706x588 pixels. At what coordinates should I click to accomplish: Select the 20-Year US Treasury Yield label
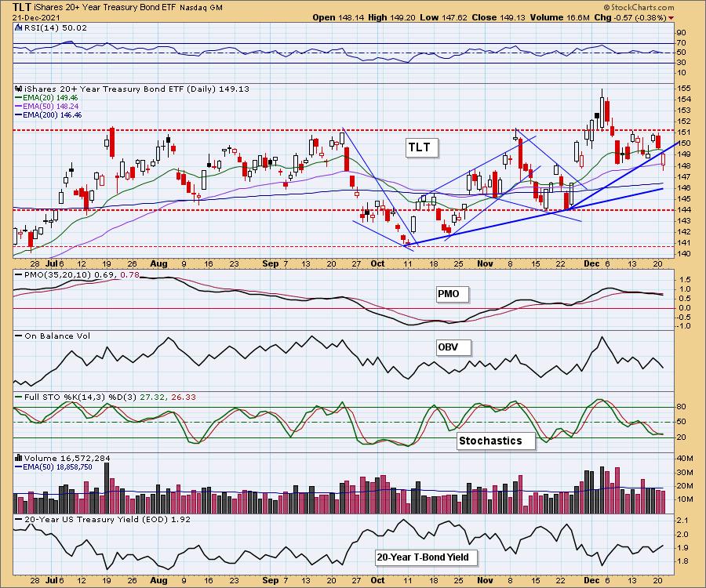pos(103,519)
